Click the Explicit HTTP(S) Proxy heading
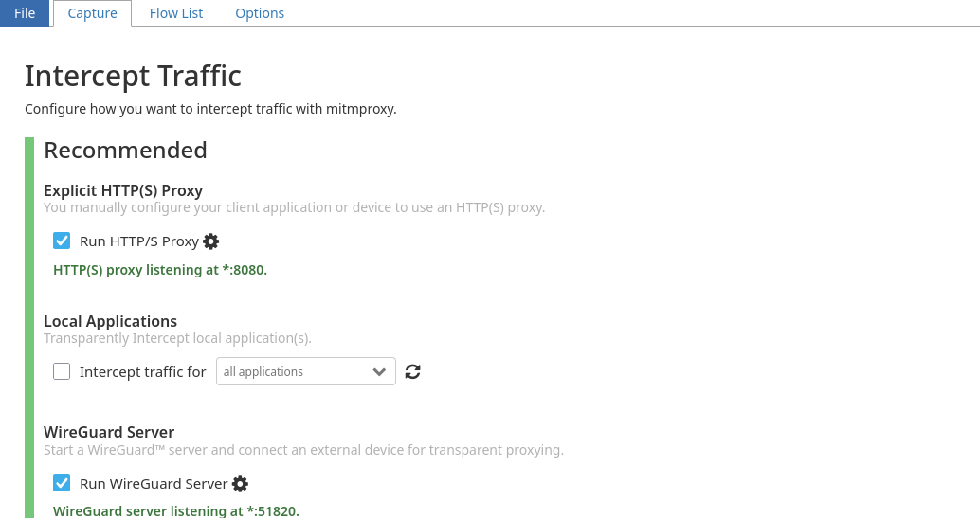The width and height of the screenshot is (980, 518). (123, 190)
